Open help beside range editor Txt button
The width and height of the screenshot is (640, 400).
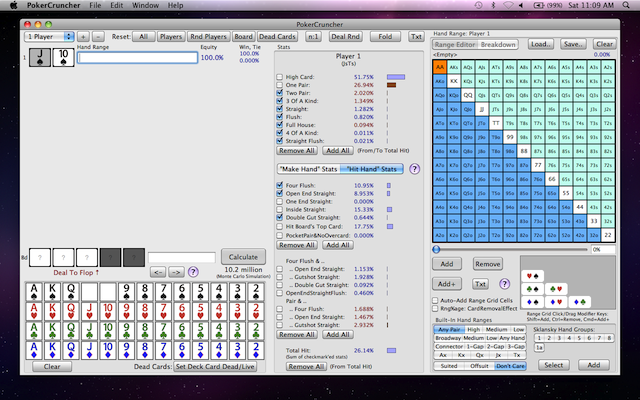pyautogui.click(x=504, y=284)
